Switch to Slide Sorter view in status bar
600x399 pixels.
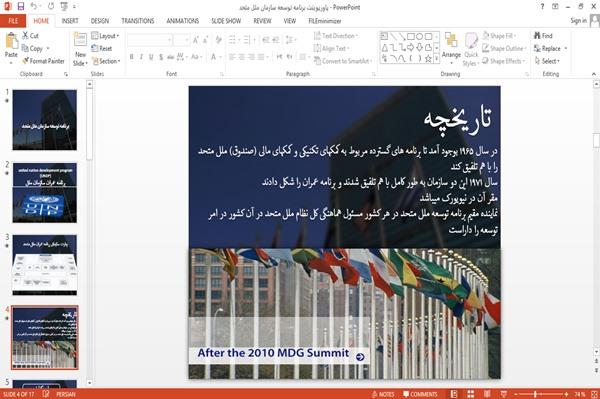(470, 394)
